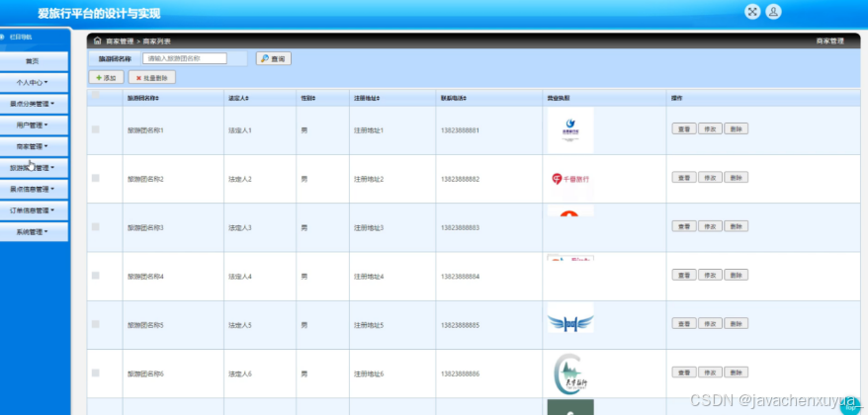Click 商家管理 in the breadcrumb path
Image resolution: width=868 pixels, height=415 pixels.
(120, 41)
